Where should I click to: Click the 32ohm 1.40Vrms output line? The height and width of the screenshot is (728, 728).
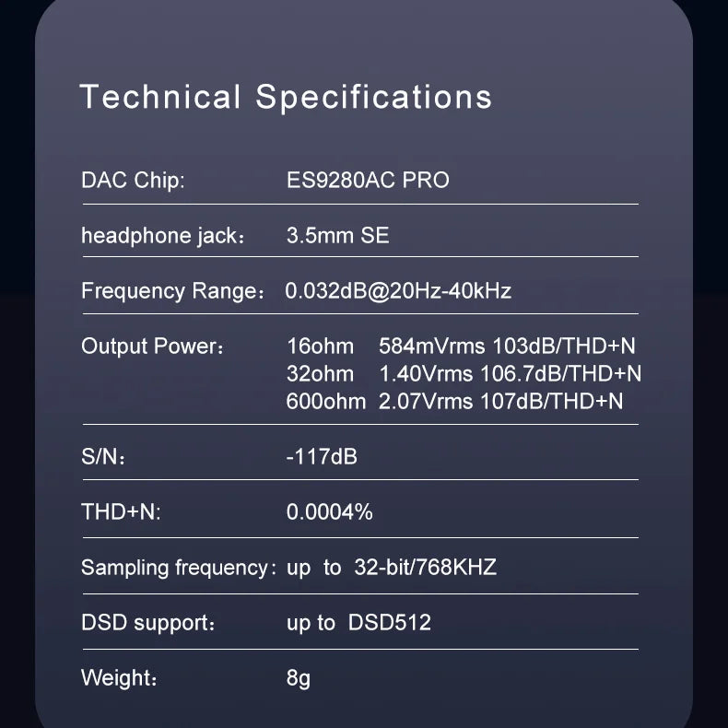(x=464, y=374)
